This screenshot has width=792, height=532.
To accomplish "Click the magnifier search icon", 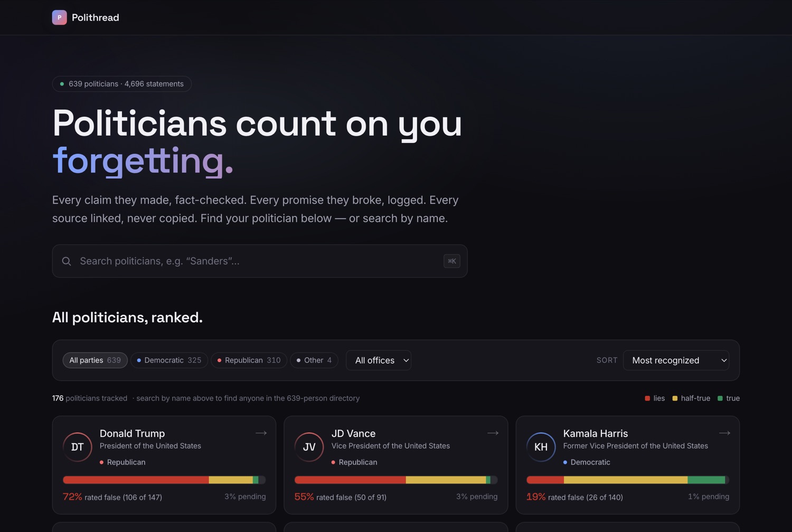I will click(x=67, y=261).
